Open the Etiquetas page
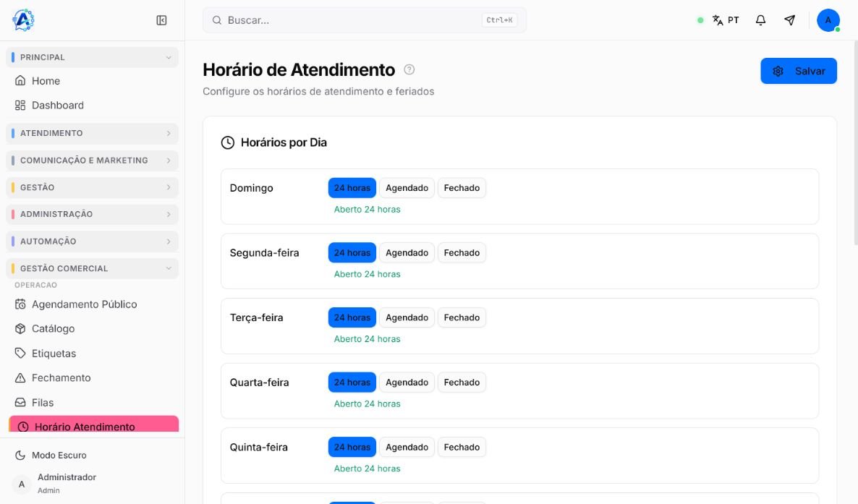Image resolution: width=858 pixels, height=504 pixels. pyautogui.click(x=92, y=353)
